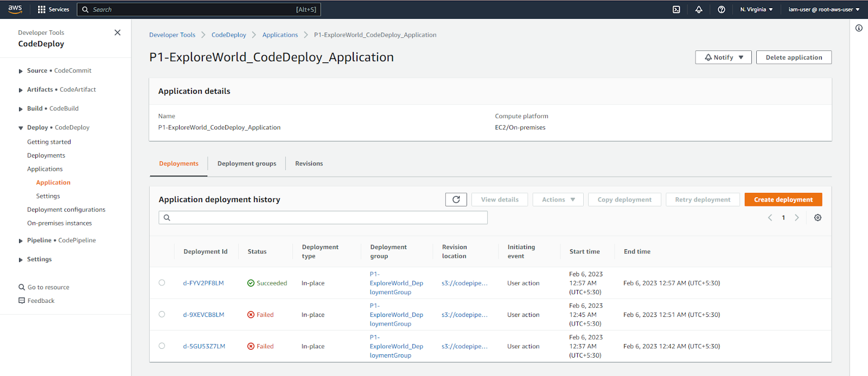Open the N. Virginia region selector
Screen dimensions: 868x376
click(756, 9)
